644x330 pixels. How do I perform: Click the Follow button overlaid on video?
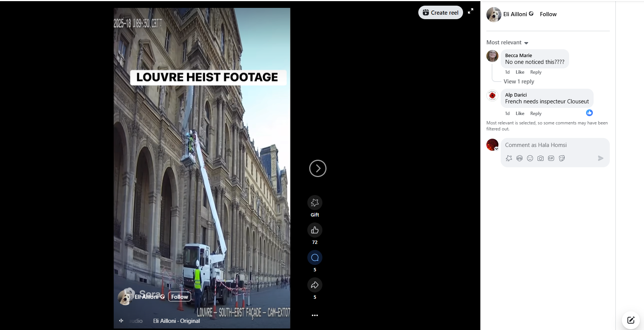(x=179, y=297)
